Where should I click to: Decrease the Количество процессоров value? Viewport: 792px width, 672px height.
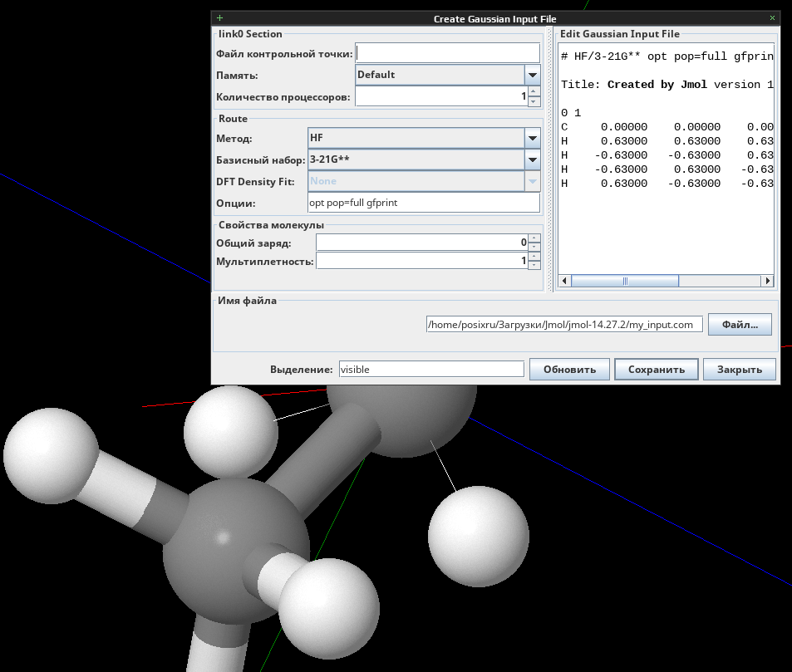coord(534,101)
